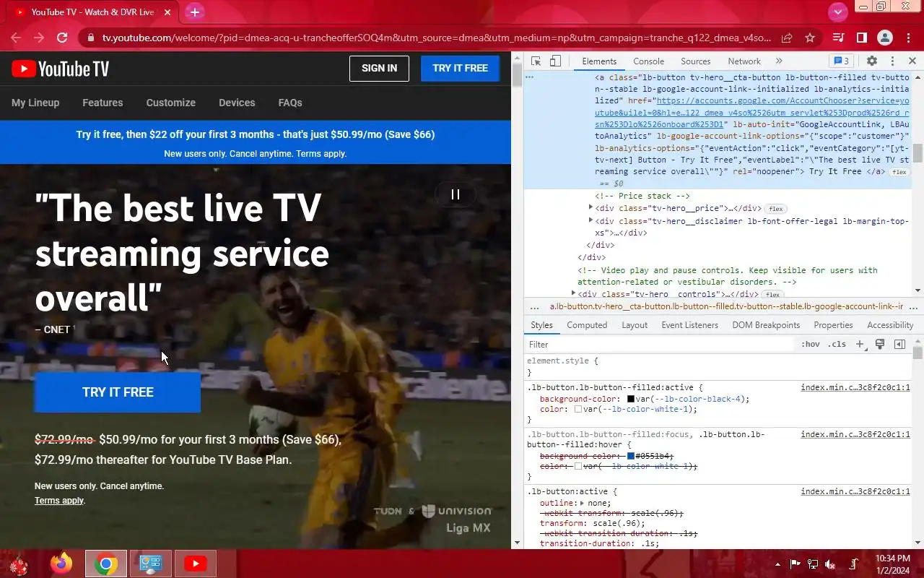Click the white color swatch in :active rule
The width and height of the screenshot is (924, 578).
tap(578, 410)
